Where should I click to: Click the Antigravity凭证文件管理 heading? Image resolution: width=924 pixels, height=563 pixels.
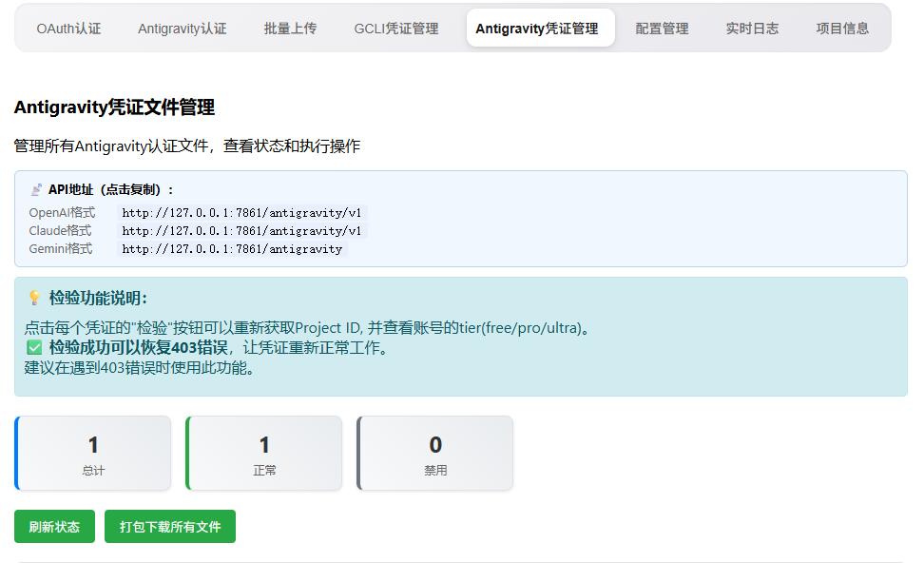point(114,107)
